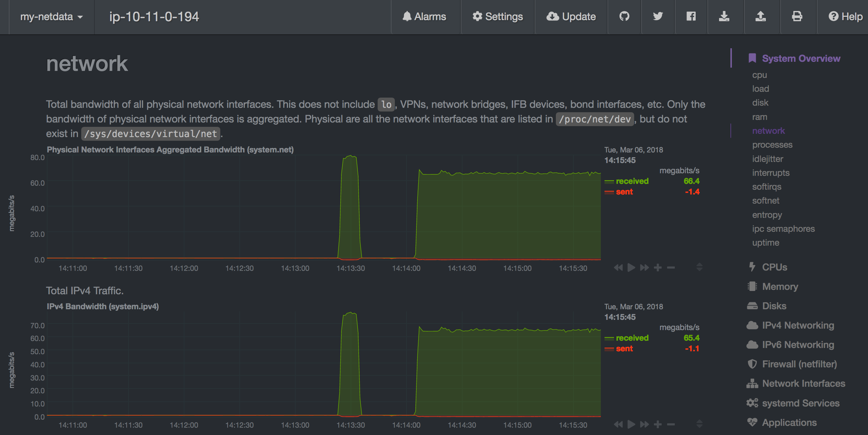Click the system.net chart resize handle

tap(699, 267)
